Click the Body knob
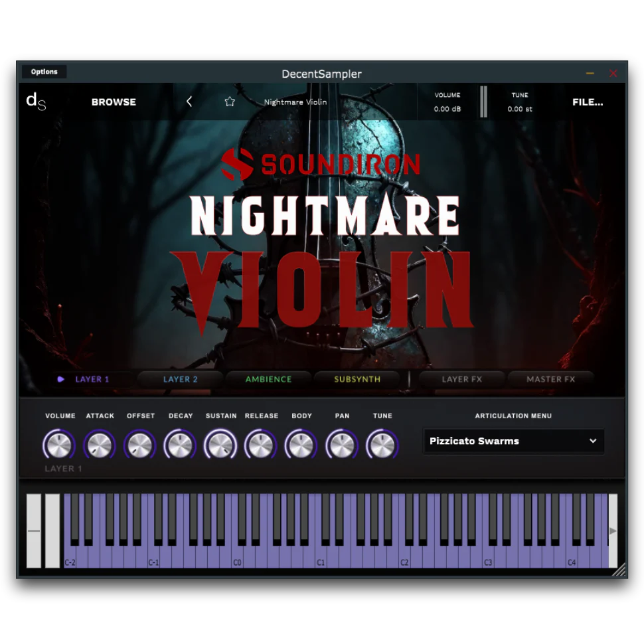 pyautogui.click(x=301, y=444)
